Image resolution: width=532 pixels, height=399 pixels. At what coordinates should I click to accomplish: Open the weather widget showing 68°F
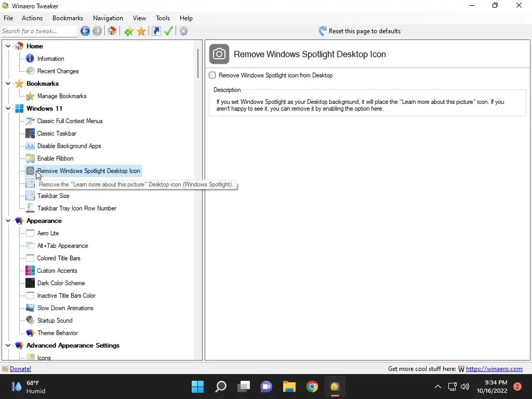(x=29, y=387)
